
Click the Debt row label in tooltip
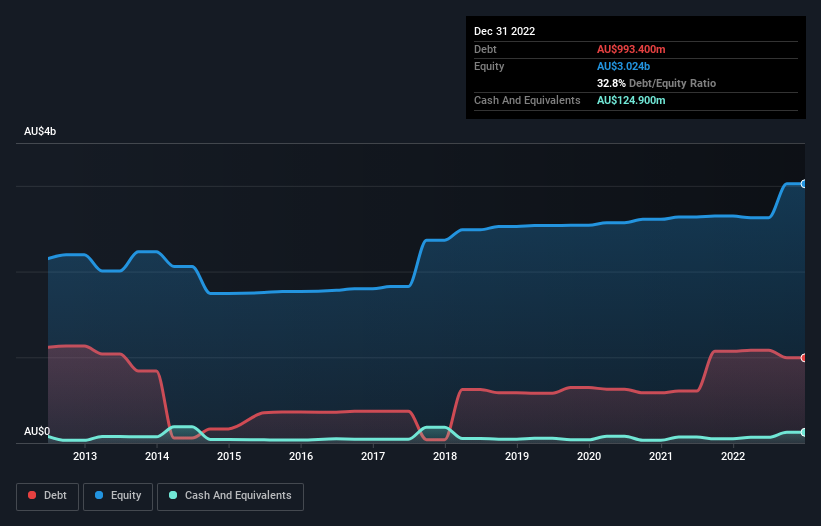485,49
